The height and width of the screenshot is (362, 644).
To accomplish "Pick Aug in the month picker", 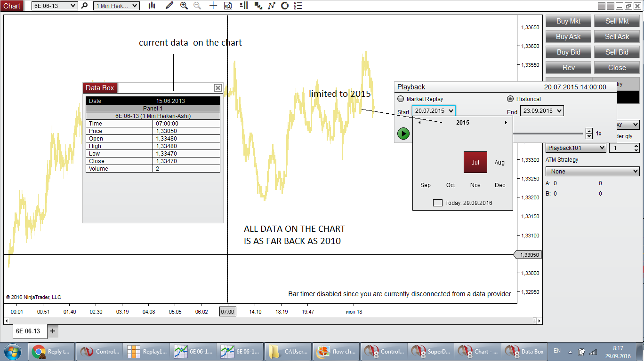I will coord(499,163).
